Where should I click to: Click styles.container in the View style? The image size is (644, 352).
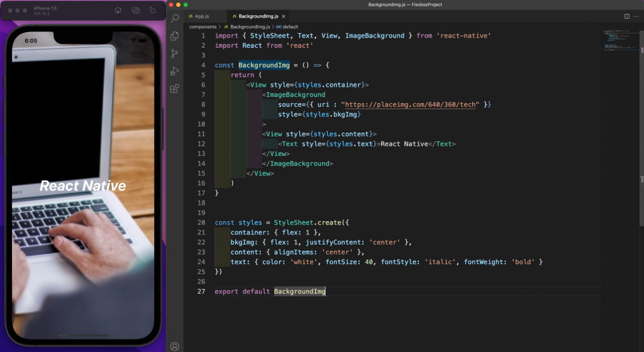330,85
